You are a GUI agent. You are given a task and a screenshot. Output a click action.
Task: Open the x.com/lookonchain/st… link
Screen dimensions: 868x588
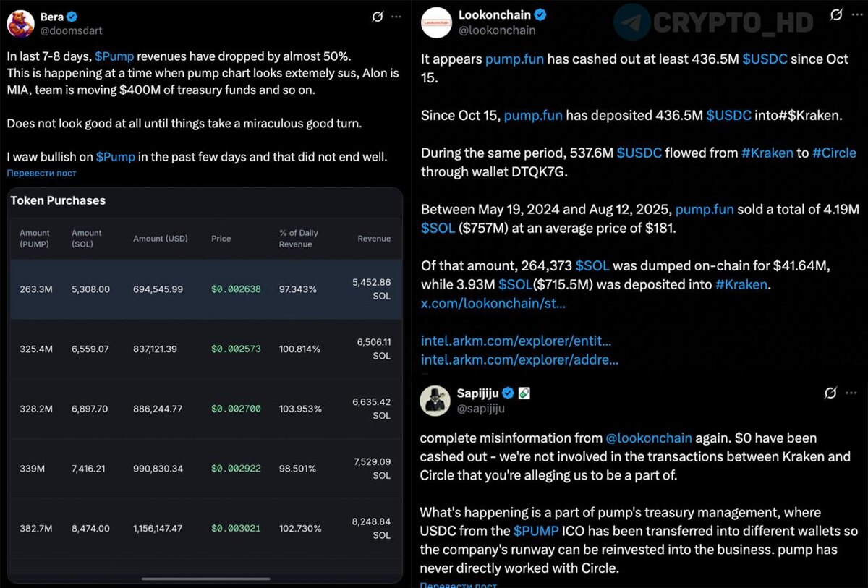pyautogui.click(x=493, y=303)
